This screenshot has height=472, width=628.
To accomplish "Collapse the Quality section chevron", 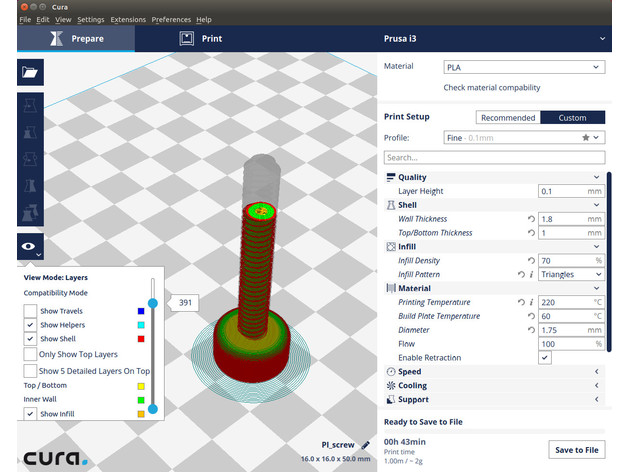I will [596, 177].
